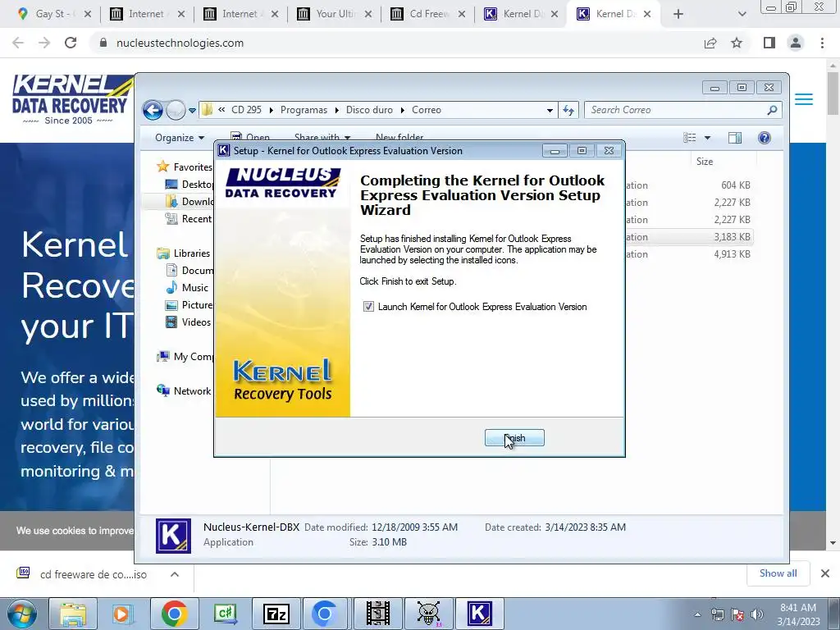Click the Open command in Explorer toolbar
Screen dimensions: 840x630
pyautogui.click(x=251, y=138)
